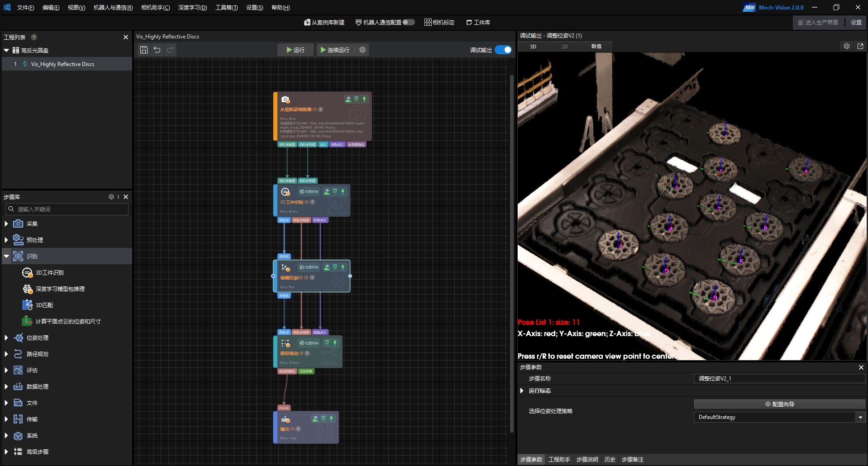Select the 3D工件识别 step icon in library
Viewport: 868px width, 466px height.
tap(27, 273)
